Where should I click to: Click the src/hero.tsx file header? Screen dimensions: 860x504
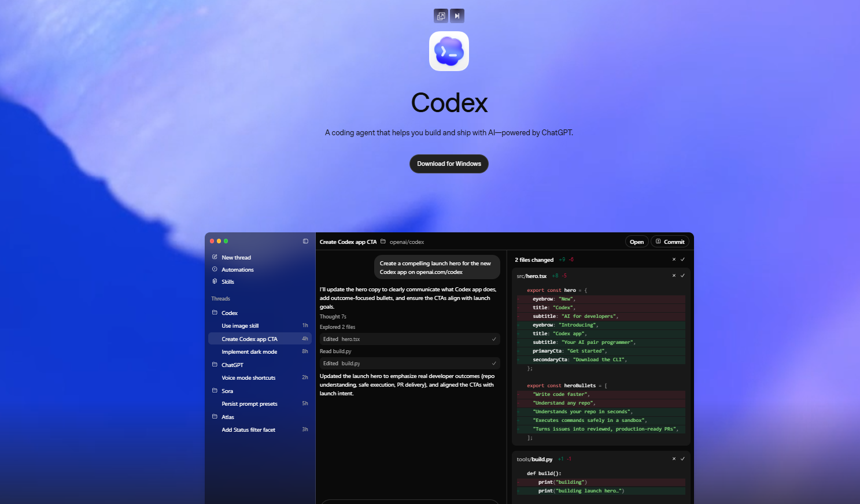(x=601, y=276)
